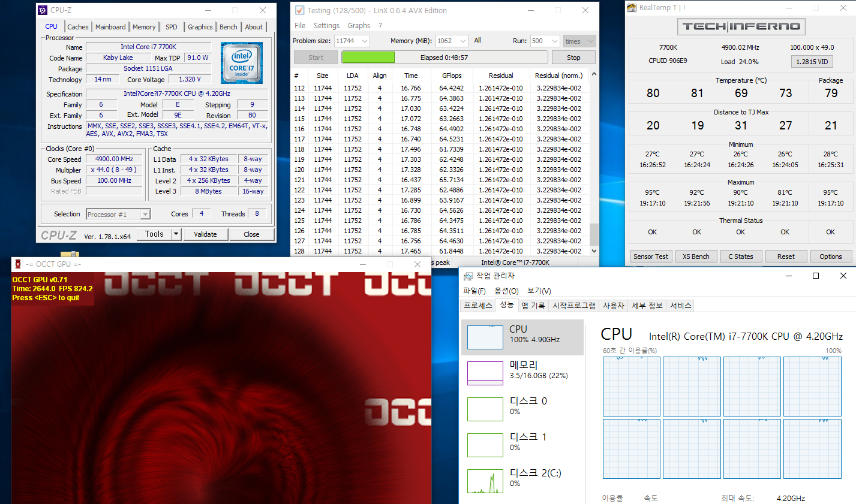The width and height of the screenshot is (856, 504).
Task: Switch to the 앱 기록 tab
Action: tap(533, 306)
